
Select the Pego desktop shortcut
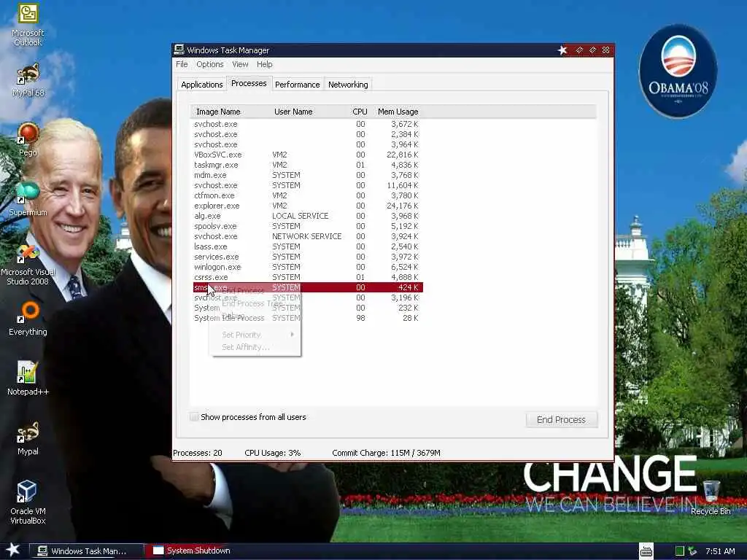coord(28,139)
